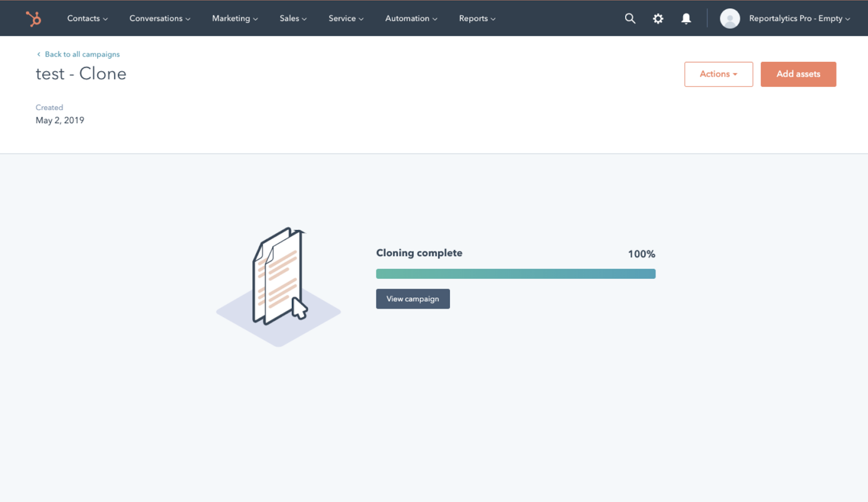Click the user avatar icon
868x502 pixels.
pyautogui.click(x=730, y=18)
